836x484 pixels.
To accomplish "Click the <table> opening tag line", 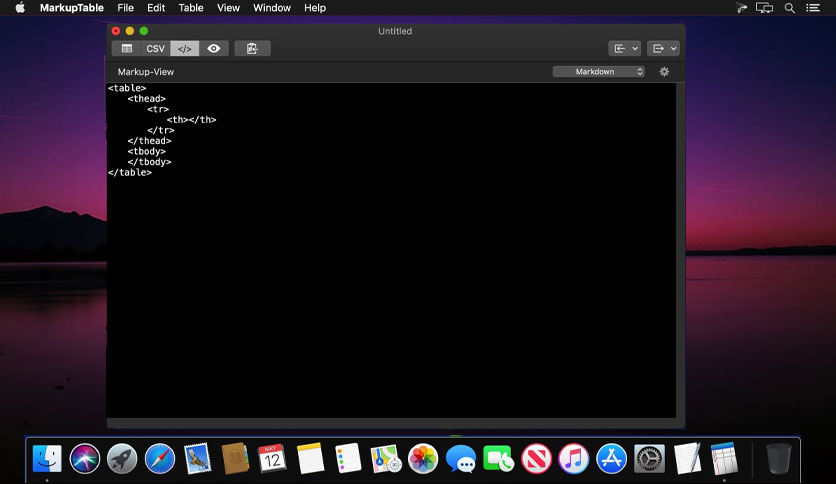I will tap(127, 88).
